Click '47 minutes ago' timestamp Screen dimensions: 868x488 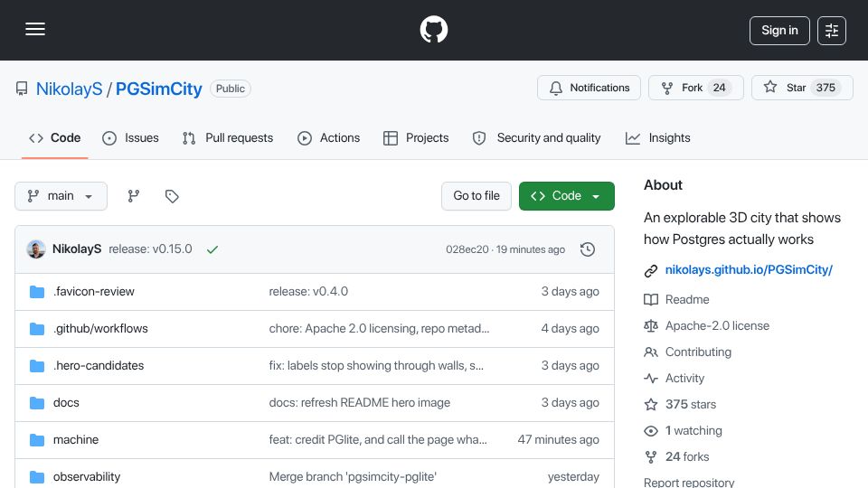pyautogui.click(x=558, y=440)
